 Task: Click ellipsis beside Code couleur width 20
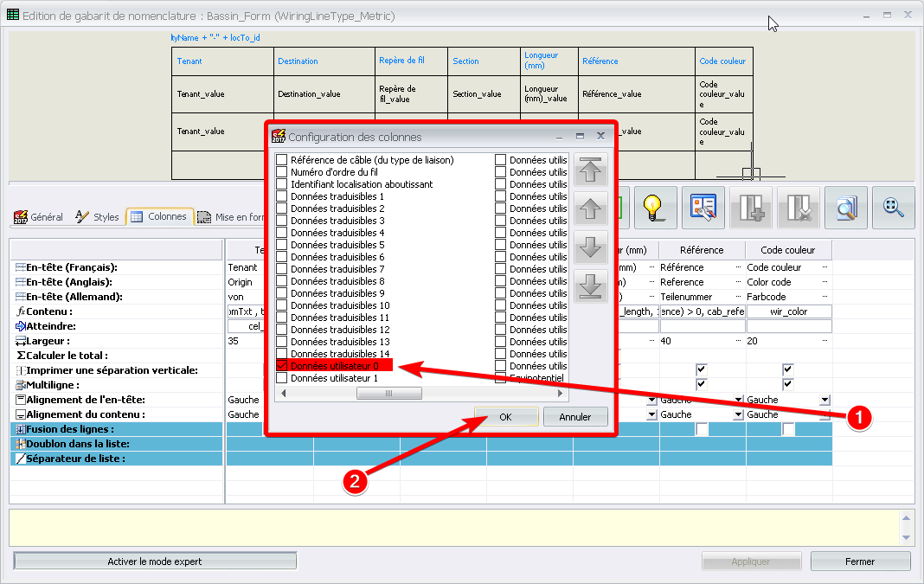point(825,341)
